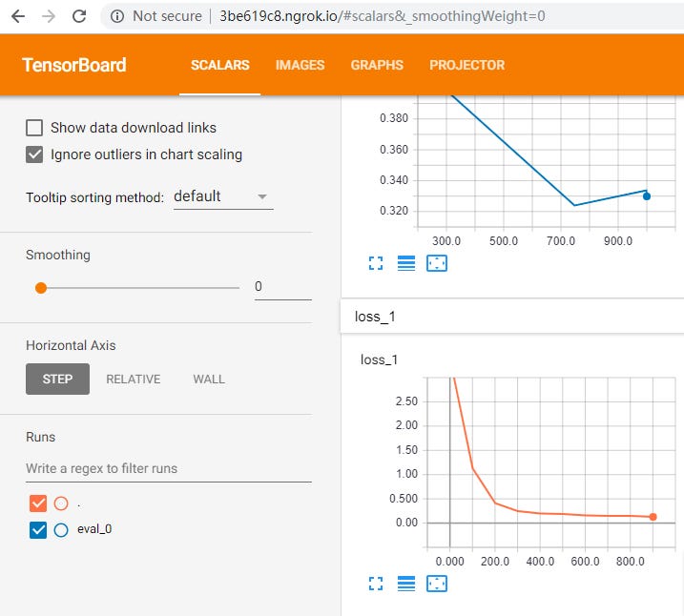Fit domain to data on loss_1 chart

tap(436, 583)
